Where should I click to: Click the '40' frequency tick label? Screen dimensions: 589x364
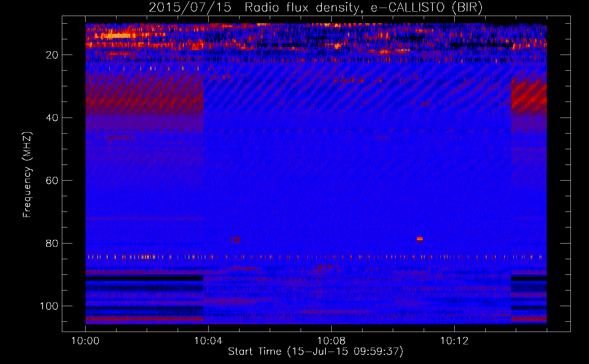pos(52,118)
